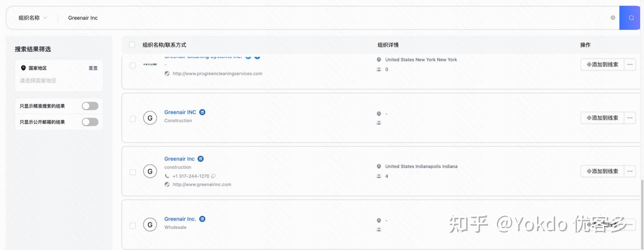The width and height of the screenshot is (644, 250).
Task: Click into the Greenair Inc search field
Action: click(332, 18)
